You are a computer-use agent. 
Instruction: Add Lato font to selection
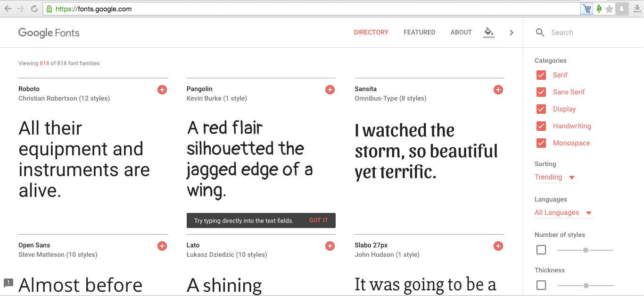point(330,246)
